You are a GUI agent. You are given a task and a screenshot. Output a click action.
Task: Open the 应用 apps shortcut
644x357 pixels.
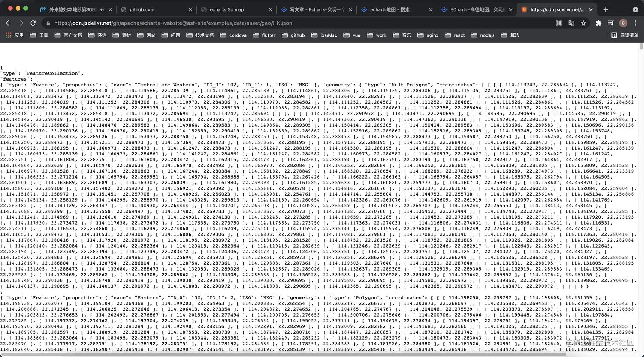click(x=15, y=35)
